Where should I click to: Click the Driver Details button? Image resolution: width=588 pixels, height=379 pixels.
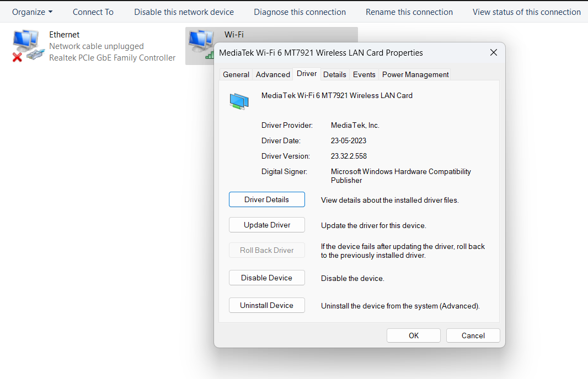pos(266,199)
